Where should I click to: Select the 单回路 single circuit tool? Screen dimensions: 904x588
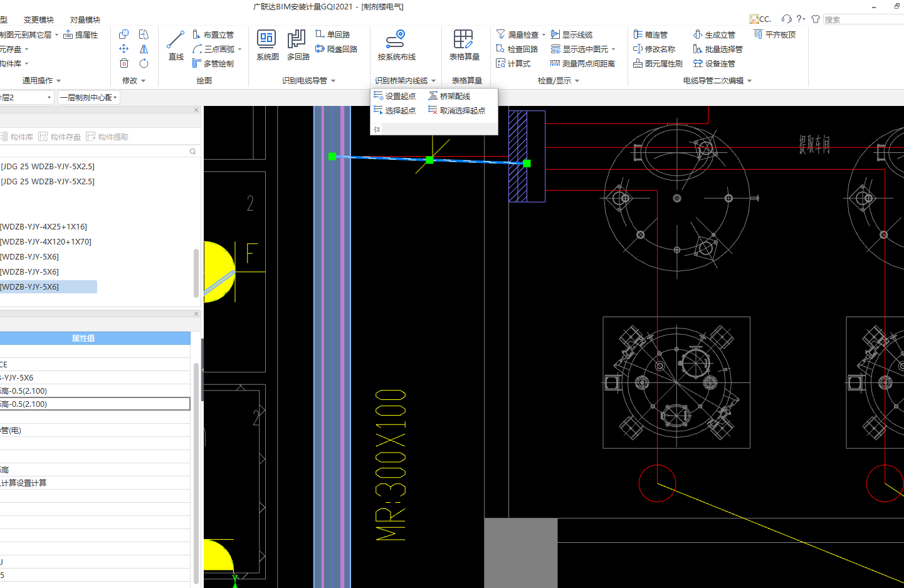pyautogui.click(x=332, y=34)
